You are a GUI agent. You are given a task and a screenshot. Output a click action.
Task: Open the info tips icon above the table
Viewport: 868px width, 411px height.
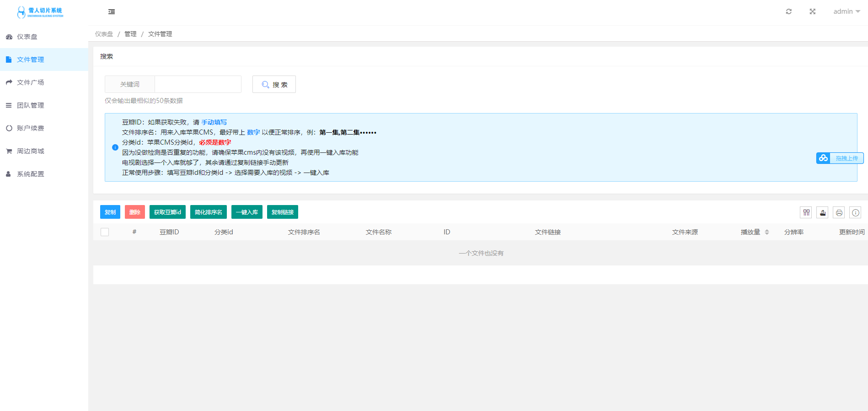coord(855,212)
